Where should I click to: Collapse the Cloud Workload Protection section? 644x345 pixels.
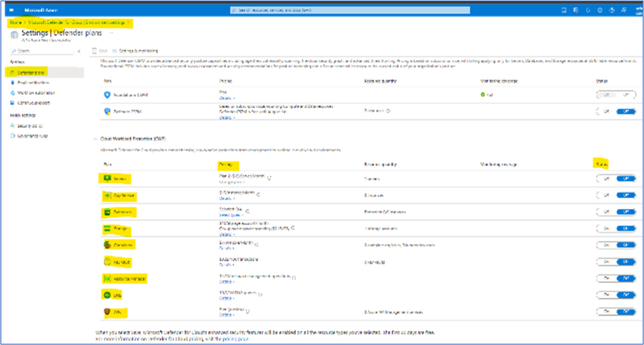click(94, 138)
